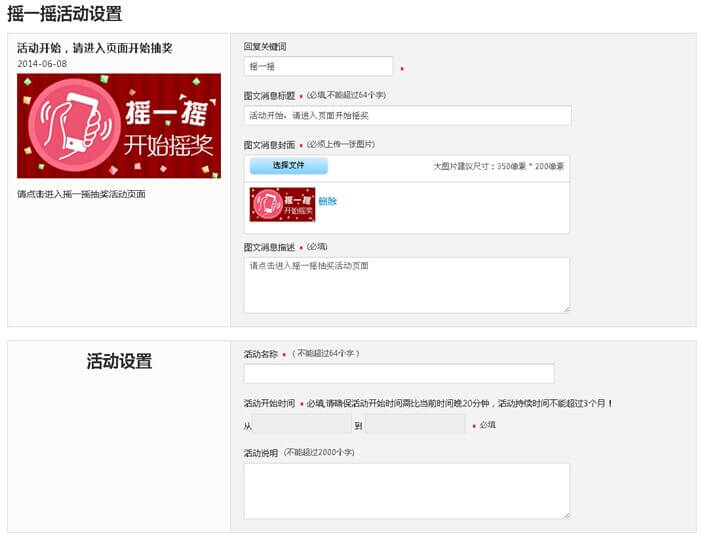
Task: Click preview title 活动开始，请进入页面开始抽奖
Action: [x=95, y=48]
